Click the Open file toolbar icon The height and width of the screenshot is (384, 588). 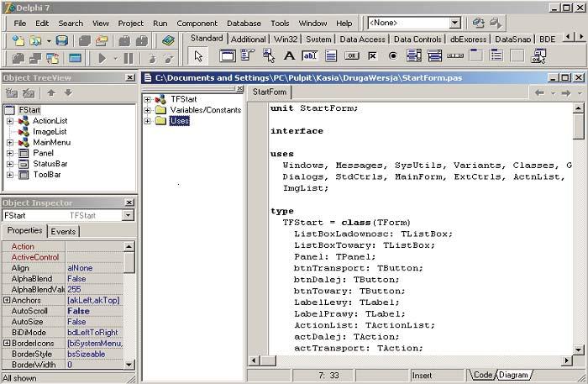pyautogui.click(x=35, y=40)
